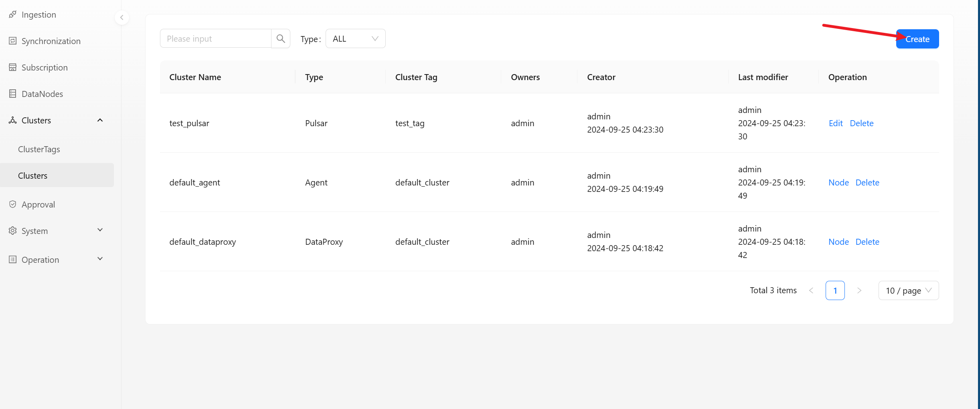Edit the test_pulsar cluster

(x=836, y=123)
